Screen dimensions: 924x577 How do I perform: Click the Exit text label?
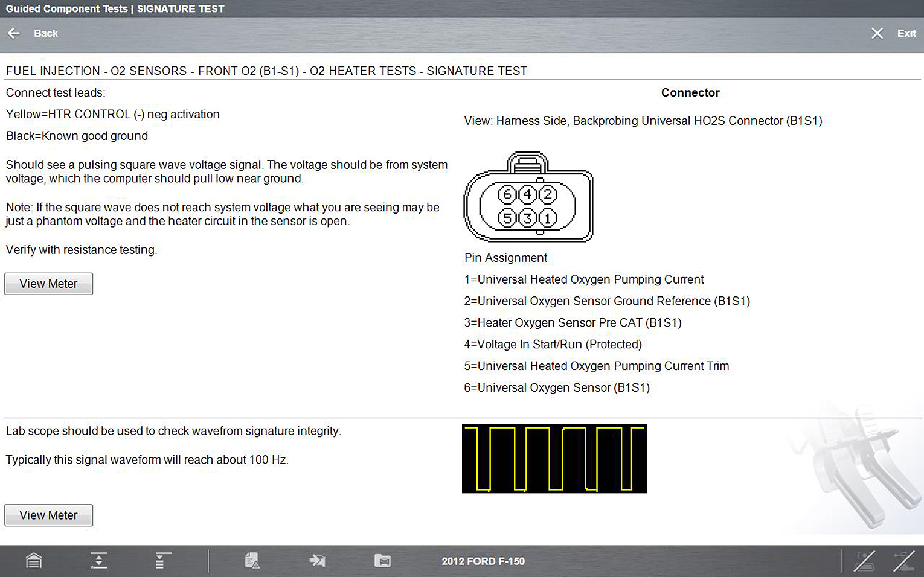coord(906,33)
